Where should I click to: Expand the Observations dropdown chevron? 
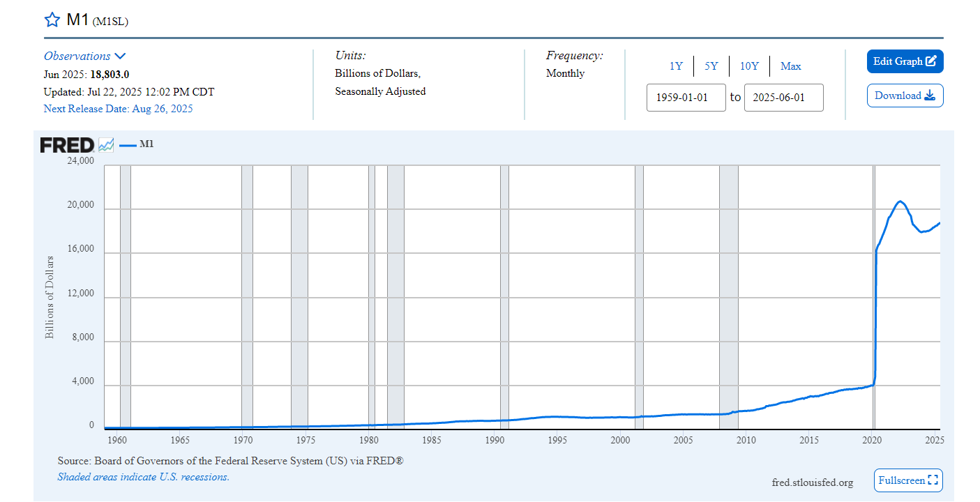[120, 56]
